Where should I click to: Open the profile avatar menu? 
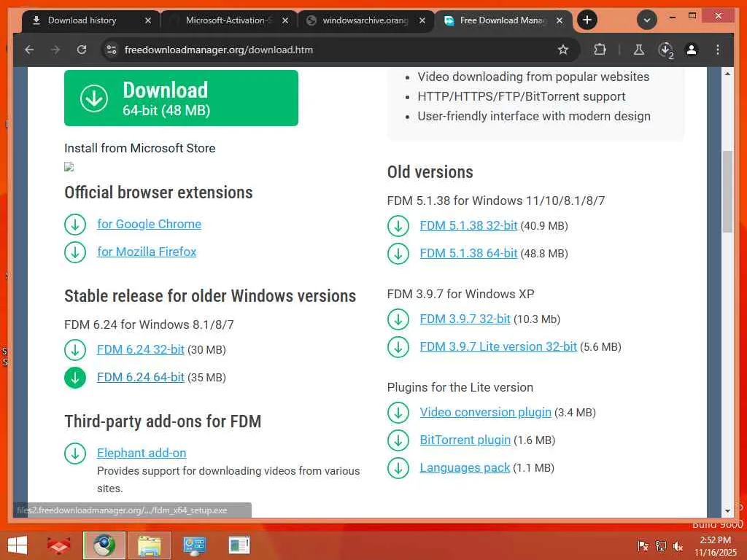coord(692,50)
